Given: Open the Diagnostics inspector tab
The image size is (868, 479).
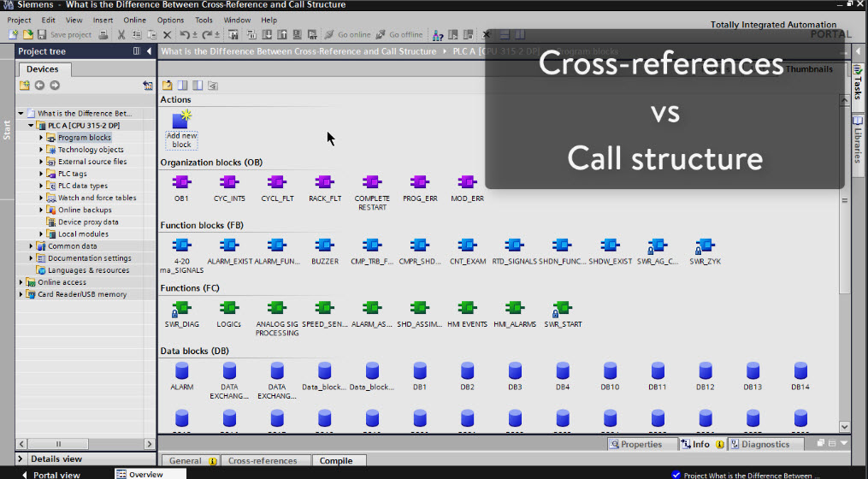Looking at the screenshot, I should click(765, 444).
